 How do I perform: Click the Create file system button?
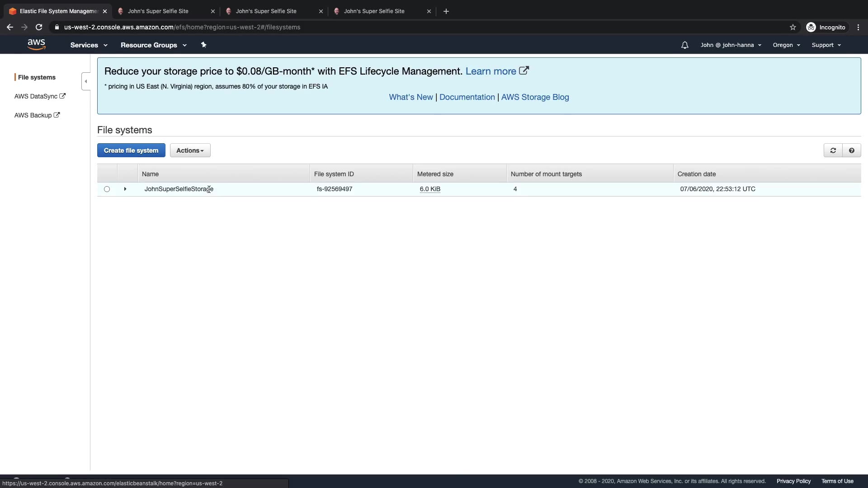[x=131, y=150]
